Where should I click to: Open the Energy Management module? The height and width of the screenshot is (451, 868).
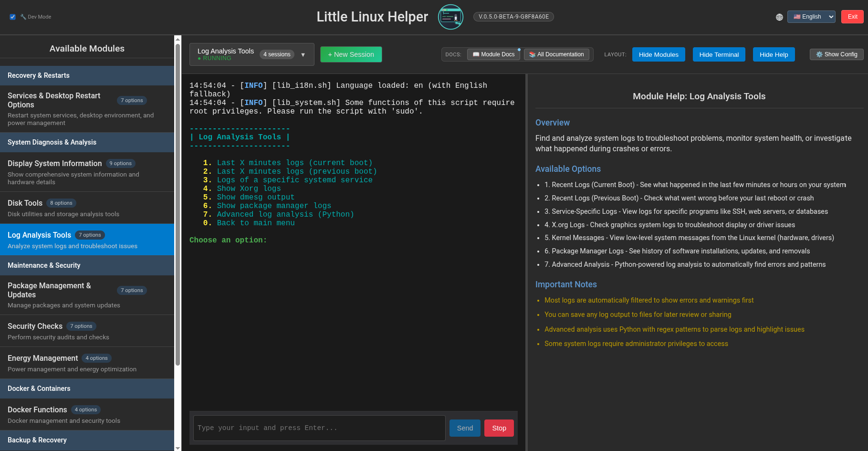(87, 363)
